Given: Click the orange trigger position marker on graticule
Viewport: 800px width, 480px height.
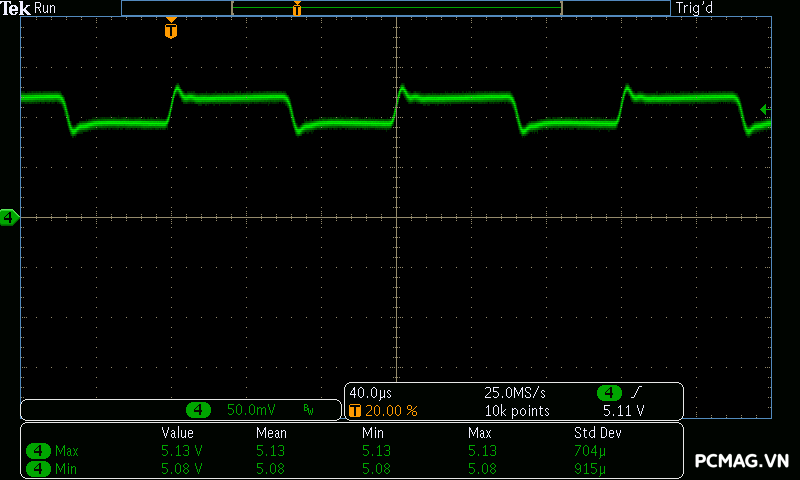Looking at the screenshot, I should 171,30.
